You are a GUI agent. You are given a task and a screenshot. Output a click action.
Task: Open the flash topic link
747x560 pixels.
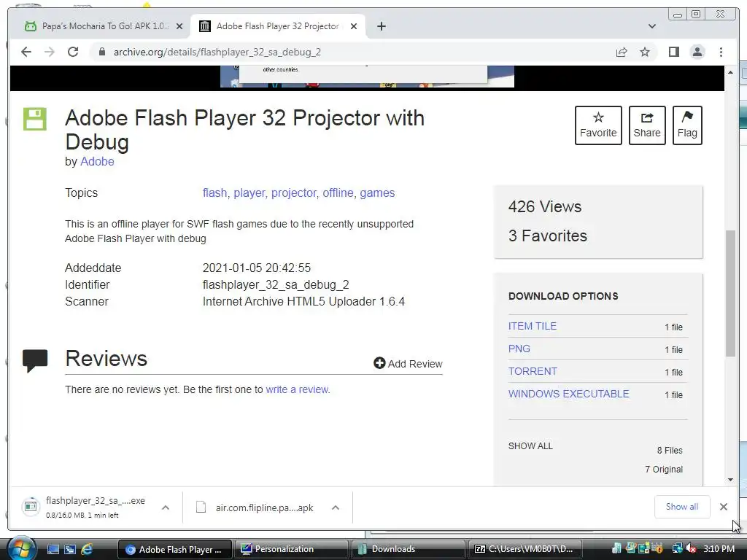(215, 192)
